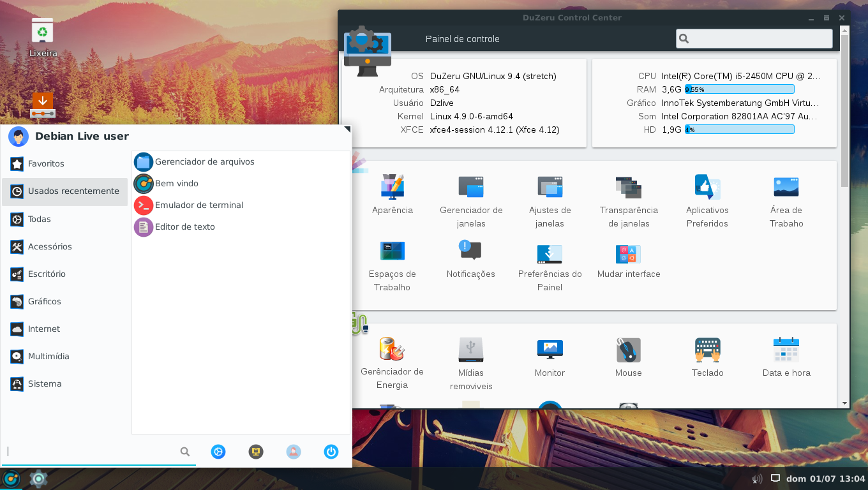The image size is (868, 490).
Task: Open the Mouse settings
Action: (629, 350)
